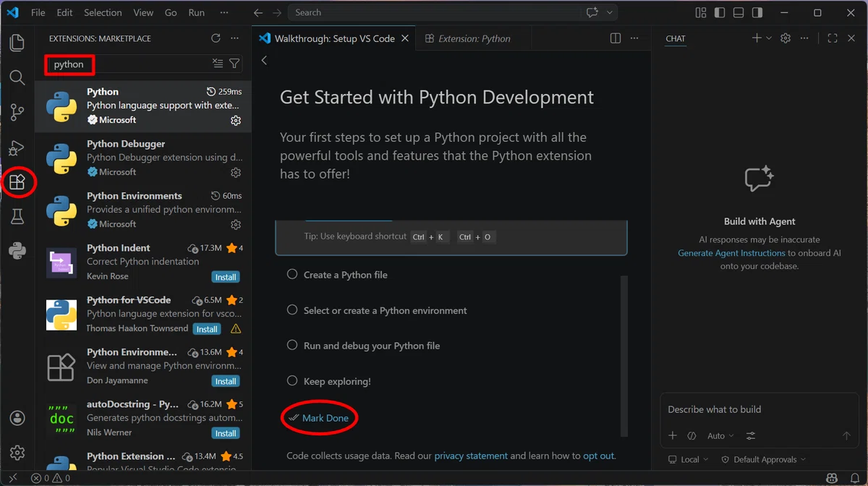Close the Walkthrough: Setup VS Code tab
Viewport: 868px width, 486px height.
(x=404, y=38)
